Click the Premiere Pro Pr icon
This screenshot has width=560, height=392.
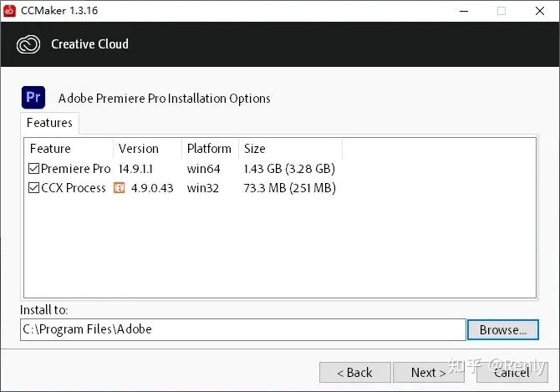coord(33,97)
